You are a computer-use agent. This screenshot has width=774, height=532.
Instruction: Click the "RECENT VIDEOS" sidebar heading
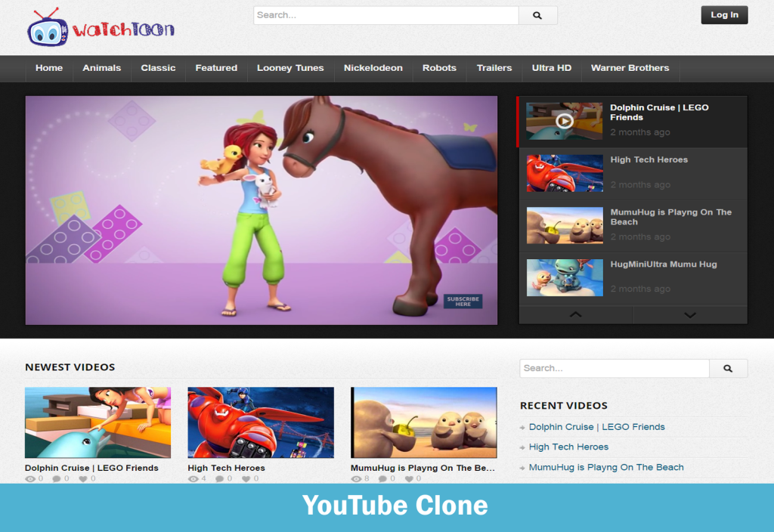pyautogui.click(x=564, y=406)
